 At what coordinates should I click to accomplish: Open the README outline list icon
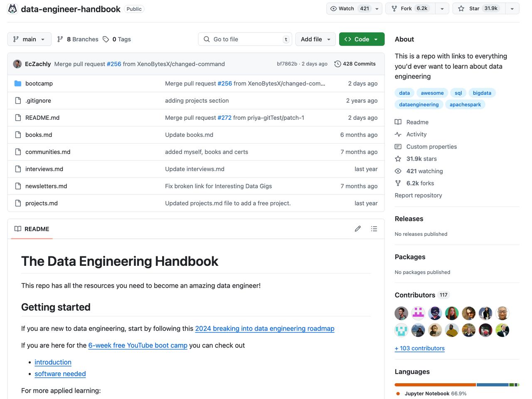(x=374, y=229)
